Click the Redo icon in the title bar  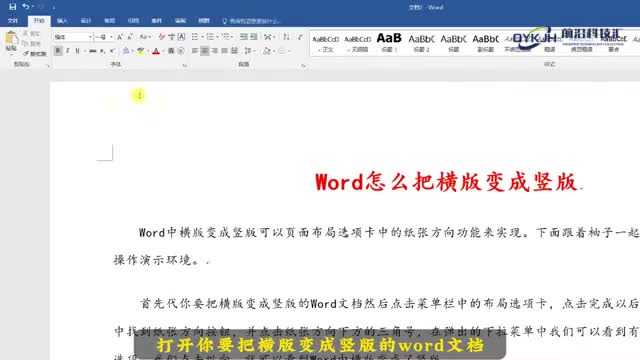(x=41, y=7)
